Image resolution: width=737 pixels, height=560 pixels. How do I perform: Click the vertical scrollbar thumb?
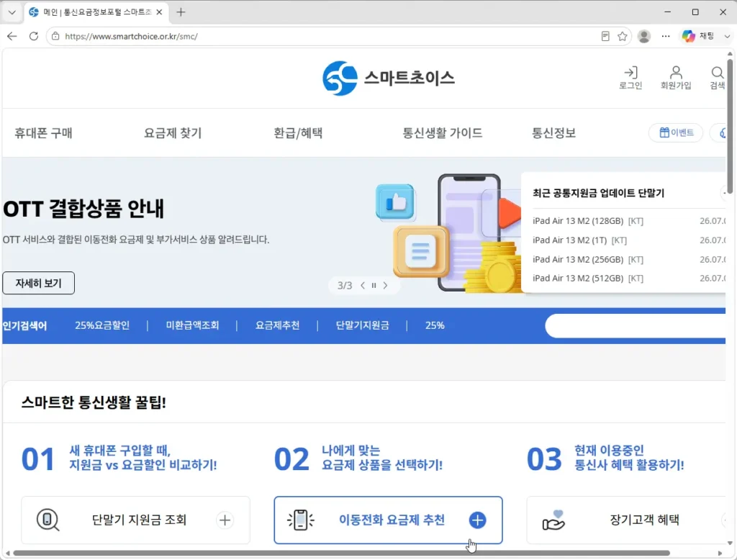(730, 126)
